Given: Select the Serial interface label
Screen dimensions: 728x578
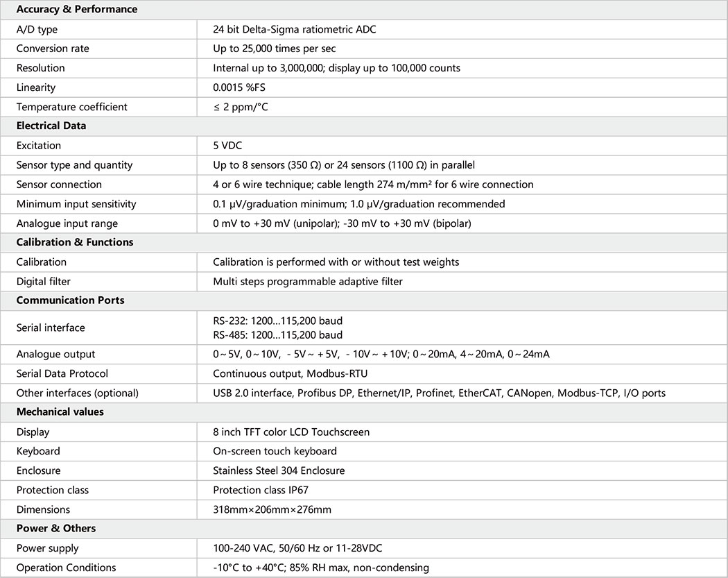Looking at the screenshot, I should click(x=51, y=328).
